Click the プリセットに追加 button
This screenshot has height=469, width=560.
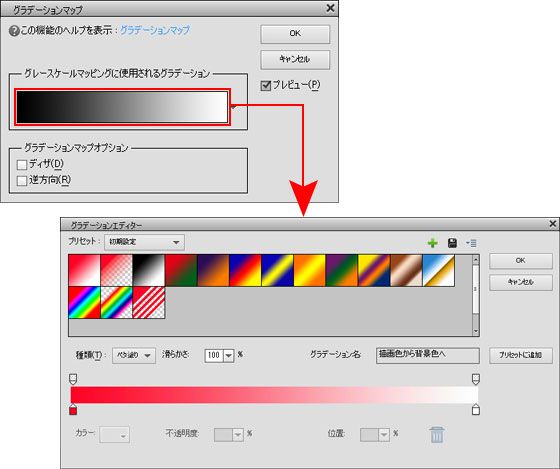(521, 355)
